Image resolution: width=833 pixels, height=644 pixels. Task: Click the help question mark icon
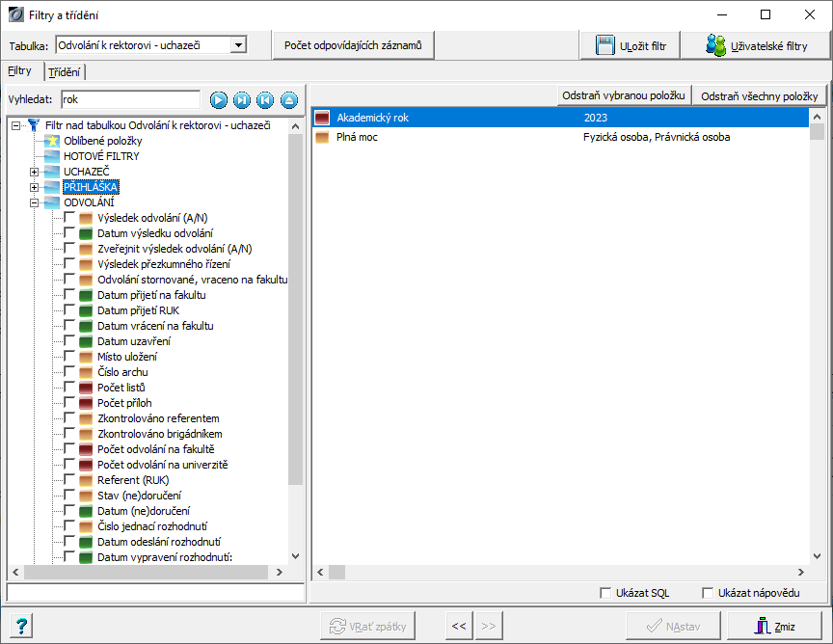pos(21,626)
